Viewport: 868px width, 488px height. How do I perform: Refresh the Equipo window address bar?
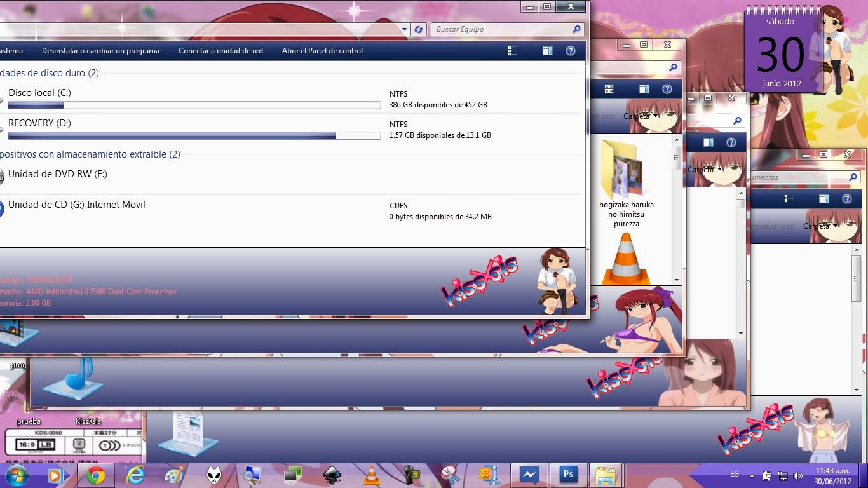[418, 29]
